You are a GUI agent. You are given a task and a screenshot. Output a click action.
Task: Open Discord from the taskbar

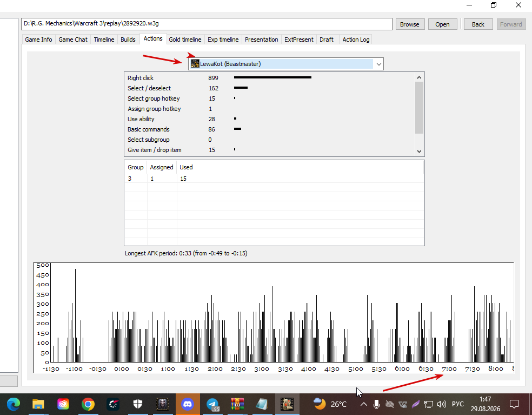(x=187, y=404)
